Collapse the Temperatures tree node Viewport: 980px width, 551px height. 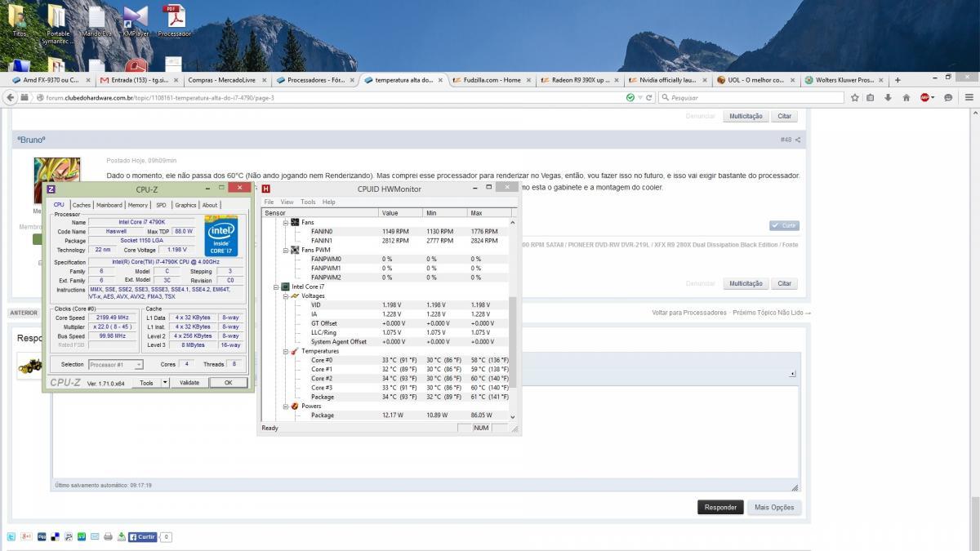(x=286, y=351)
